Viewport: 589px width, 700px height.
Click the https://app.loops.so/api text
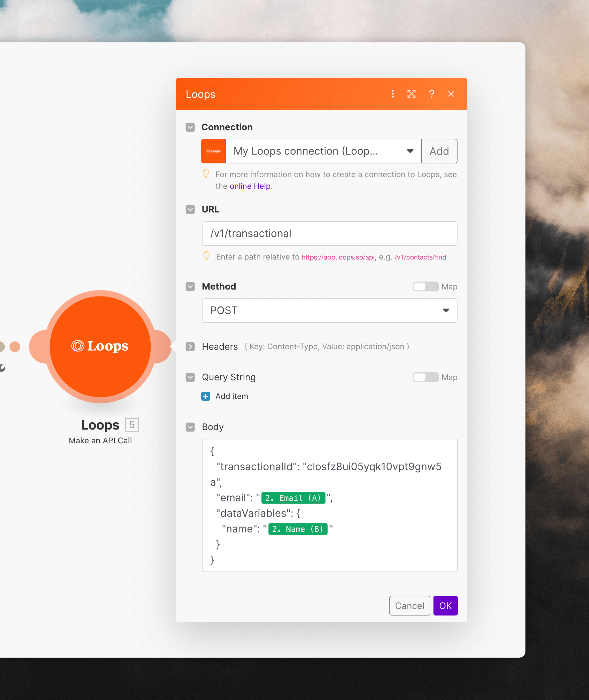pyautogui.click(x=338, y=257)
